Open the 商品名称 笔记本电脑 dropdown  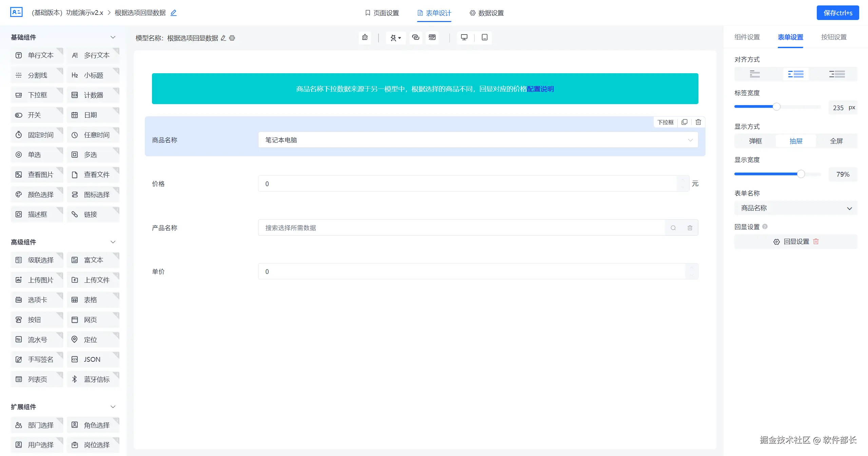click(x=478, y=140)
